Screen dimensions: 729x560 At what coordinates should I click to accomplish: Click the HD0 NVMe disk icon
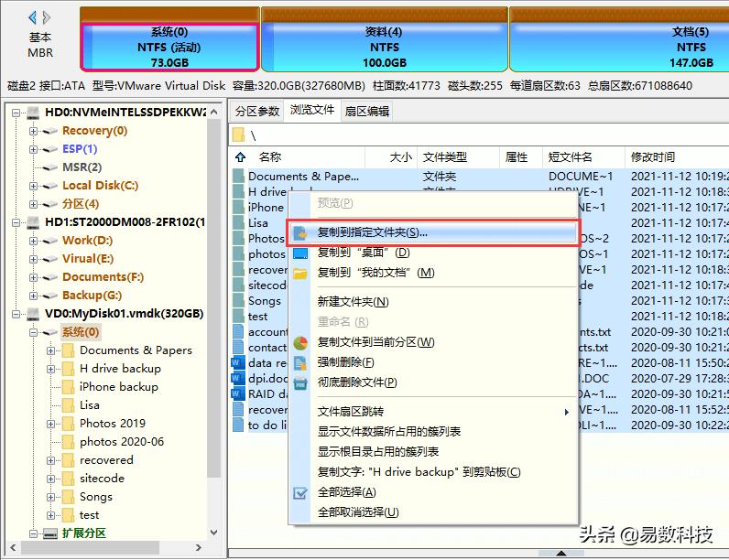pos(33,113)
